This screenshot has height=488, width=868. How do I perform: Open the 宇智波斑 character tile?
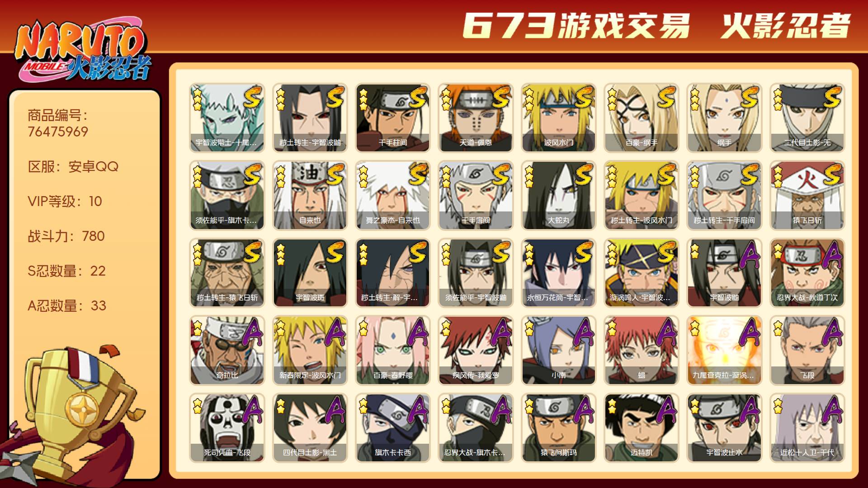(x=310, y=273)
